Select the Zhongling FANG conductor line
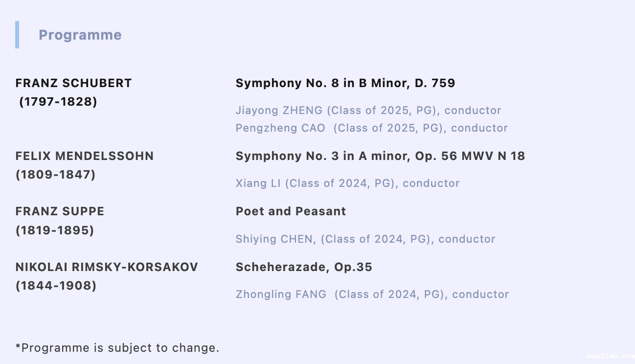 (x=372, y=295)
